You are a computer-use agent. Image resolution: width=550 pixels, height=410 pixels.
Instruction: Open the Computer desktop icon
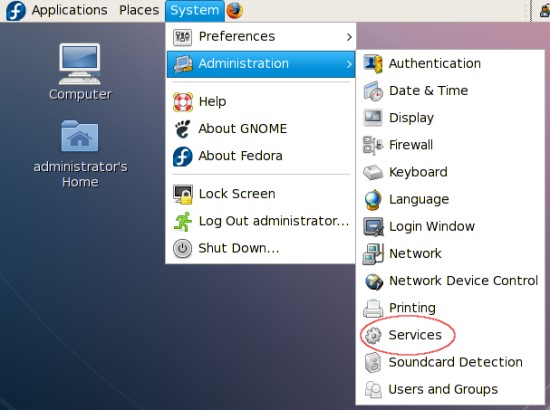click(x=80, y=71)
